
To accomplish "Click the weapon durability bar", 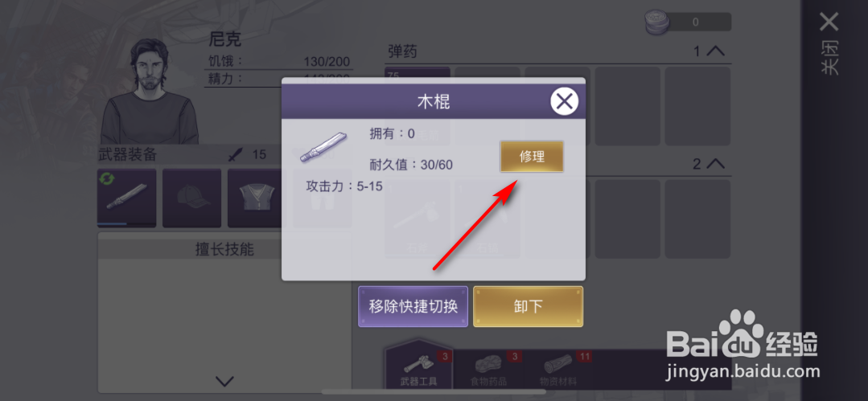I will [x=127, y=224].
